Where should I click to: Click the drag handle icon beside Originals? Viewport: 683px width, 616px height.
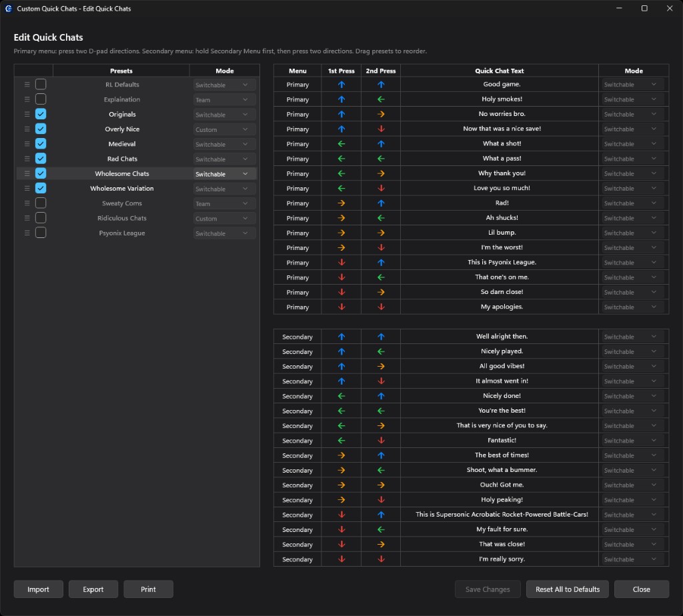(27, 114)
